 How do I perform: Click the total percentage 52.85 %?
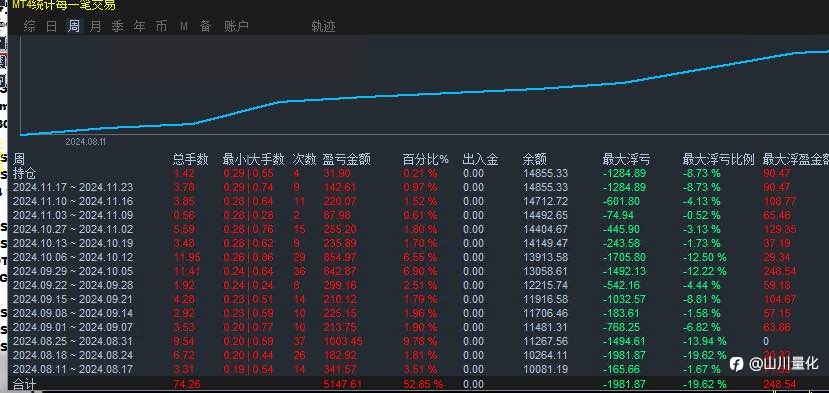coord(423,384)
